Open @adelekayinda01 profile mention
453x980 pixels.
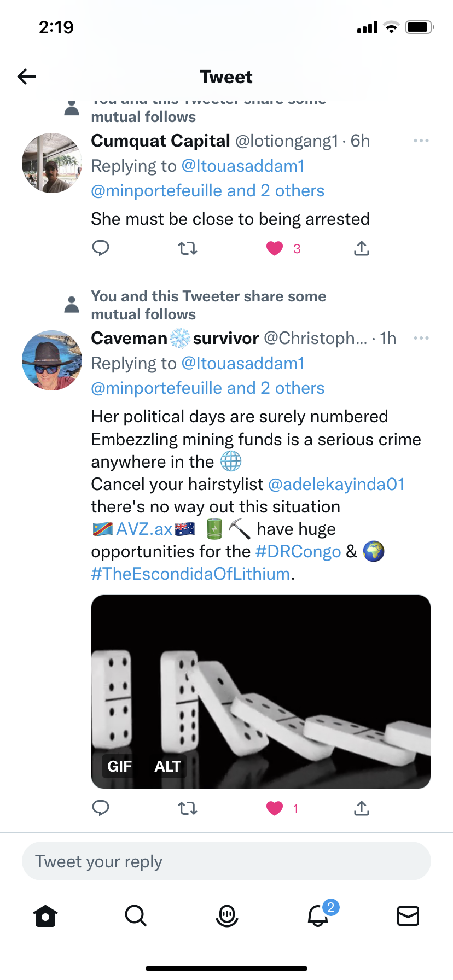tap(336, 484)
